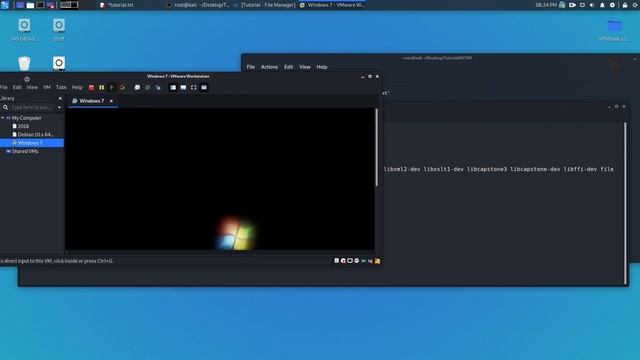640x360 pixels.
Task: Open the Edit menu in terminal window
Action: click(x=289, y=67)
